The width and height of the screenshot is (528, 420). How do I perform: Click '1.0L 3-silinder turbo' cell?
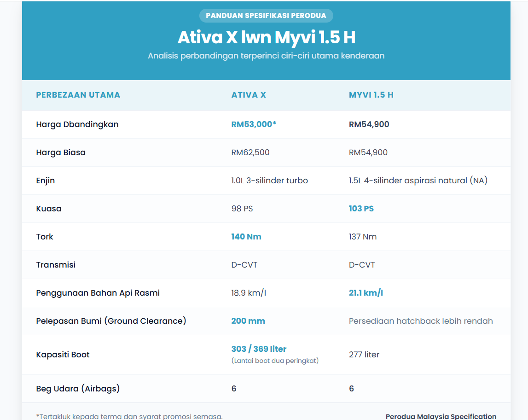coord(269,181)
